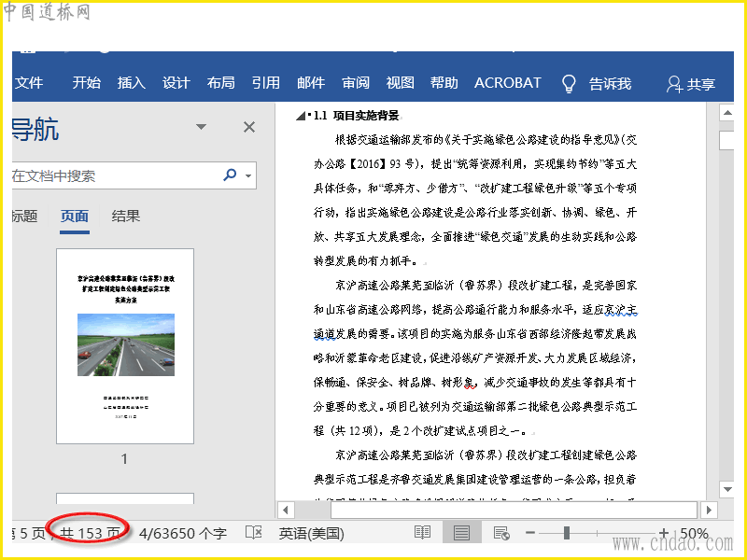Switch to Read Mode view icon
The height and width of the screenshot is (560, 747).
click(423, 532)
